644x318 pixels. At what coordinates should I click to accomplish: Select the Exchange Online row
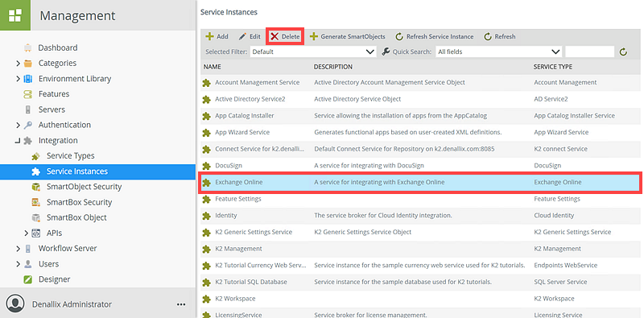[x=420, y=183]
